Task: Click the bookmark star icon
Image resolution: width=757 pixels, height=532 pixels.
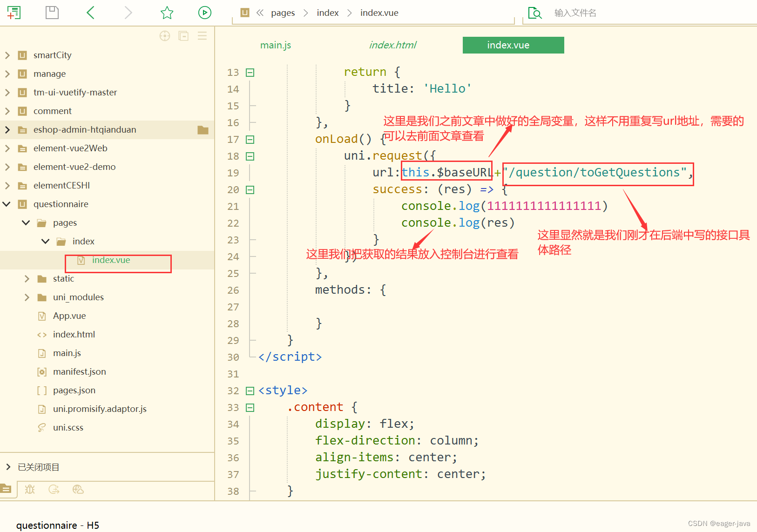Action: pyautogui.click(x=167, y=13)
